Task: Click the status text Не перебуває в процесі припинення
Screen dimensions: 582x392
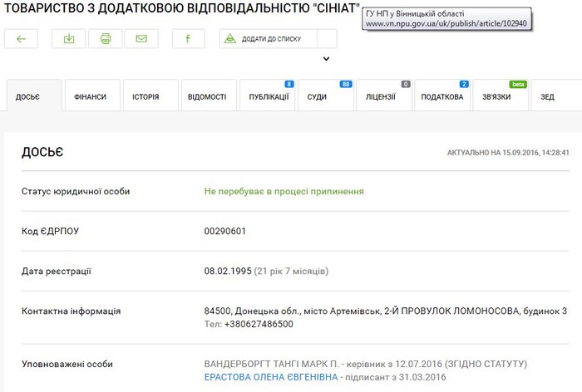Action: [x=284, y=191]
